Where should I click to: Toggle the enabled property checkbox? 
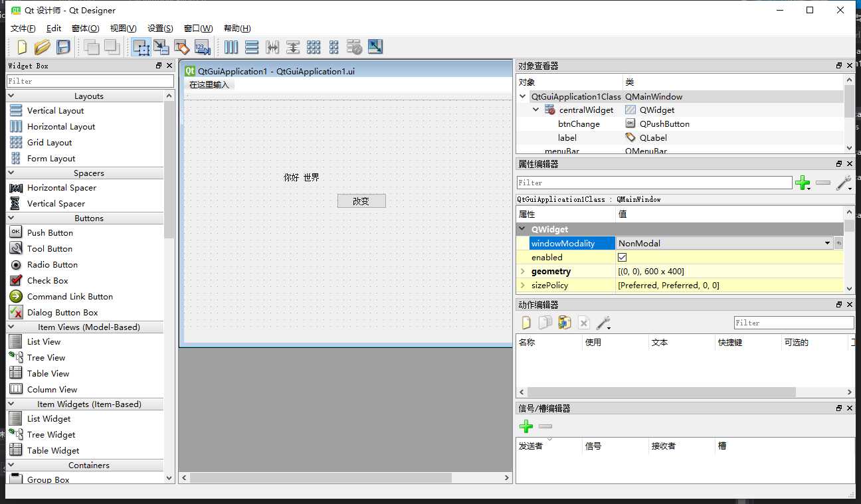(622, 257)
